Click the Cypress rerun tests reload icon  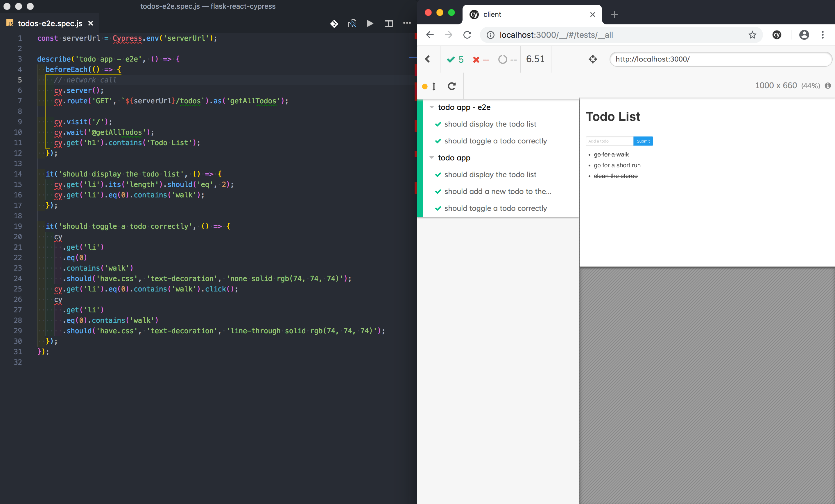[x=452, y=86]
